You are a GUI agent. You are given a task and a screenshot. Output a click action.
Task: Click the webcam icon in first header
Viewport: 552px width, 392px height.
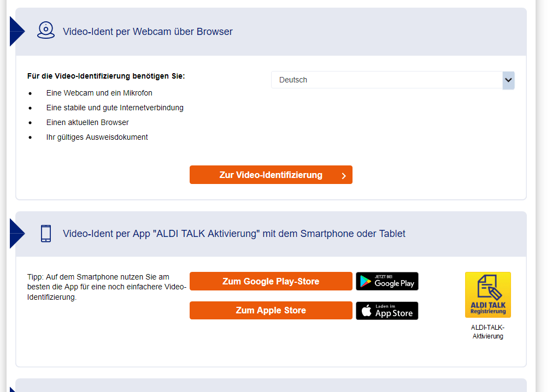pyautogui.click(x=46, y=30)
